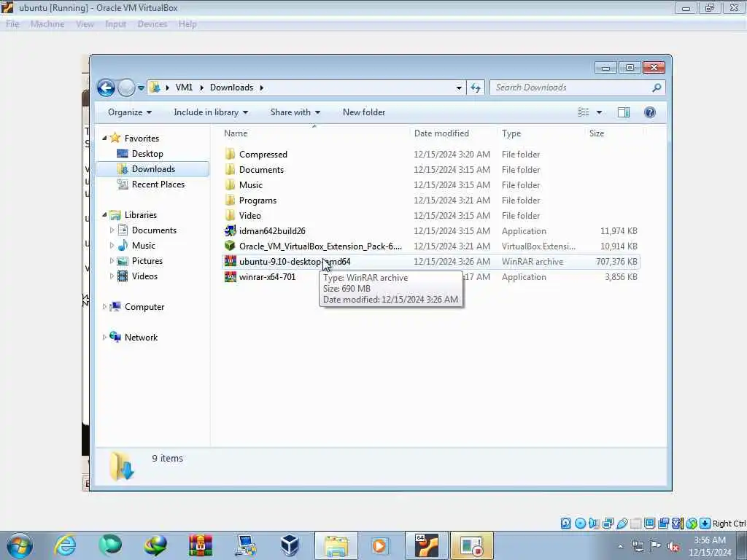The height and width of the screenshot is (560, 747).
Task: Click the VirtualBox display status icon
Action: click(649, 524)
